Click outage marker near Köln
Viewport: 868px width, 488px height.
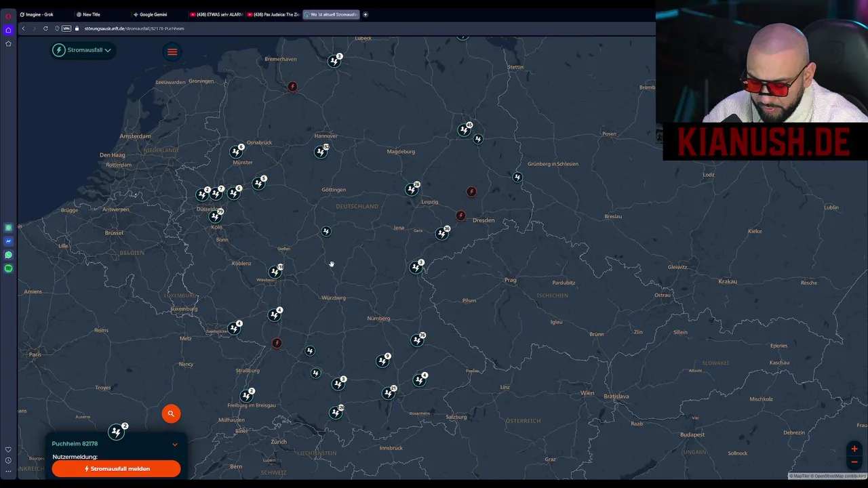(216, 216)
